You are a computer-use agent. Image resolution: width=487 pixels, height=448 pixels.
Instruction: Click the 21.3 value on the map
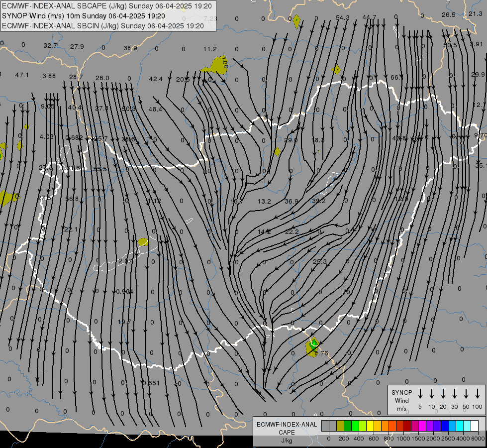coord(476,13)
